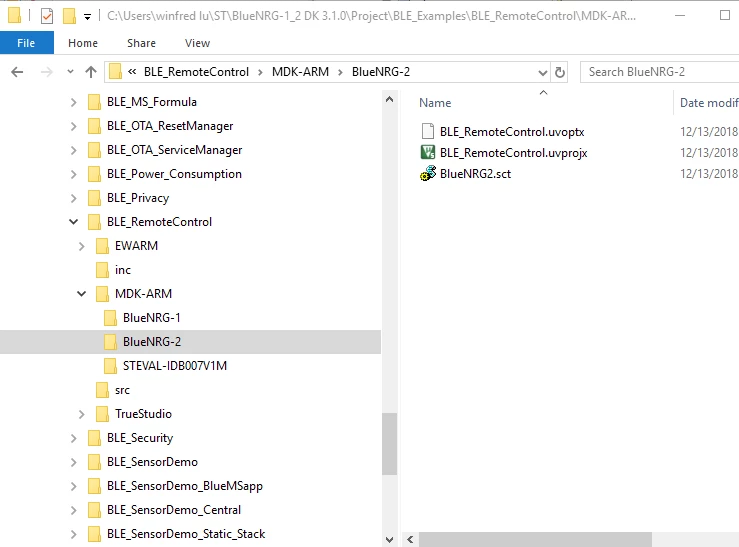
Task: Select the BLE_RemoteControl.uvprojx Keil project icon
Action: click(x=427, y=152)
